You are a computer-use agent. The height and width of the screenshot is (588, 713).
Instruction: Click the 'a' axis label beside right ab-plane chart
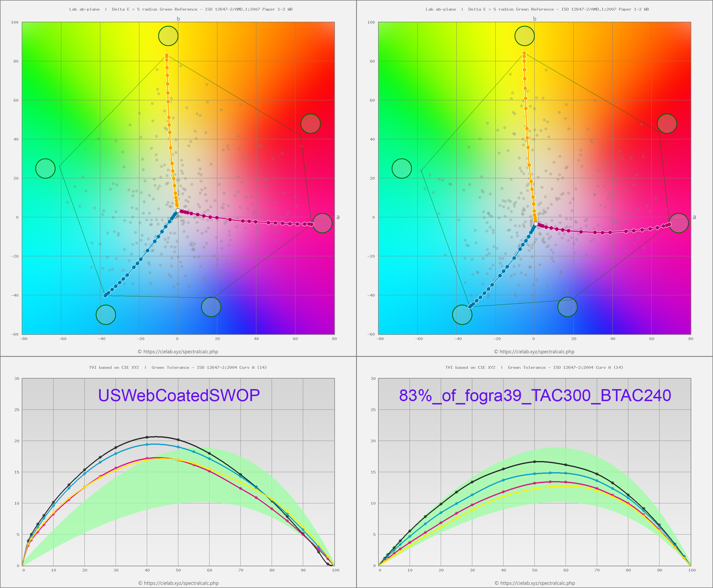click(694, 217)
